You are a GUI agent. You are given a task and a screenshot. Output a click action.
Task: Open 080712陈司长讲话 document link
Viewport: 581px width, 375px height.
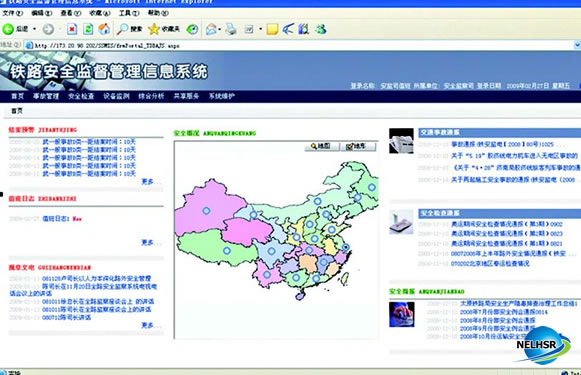click(x=67, y=318)
